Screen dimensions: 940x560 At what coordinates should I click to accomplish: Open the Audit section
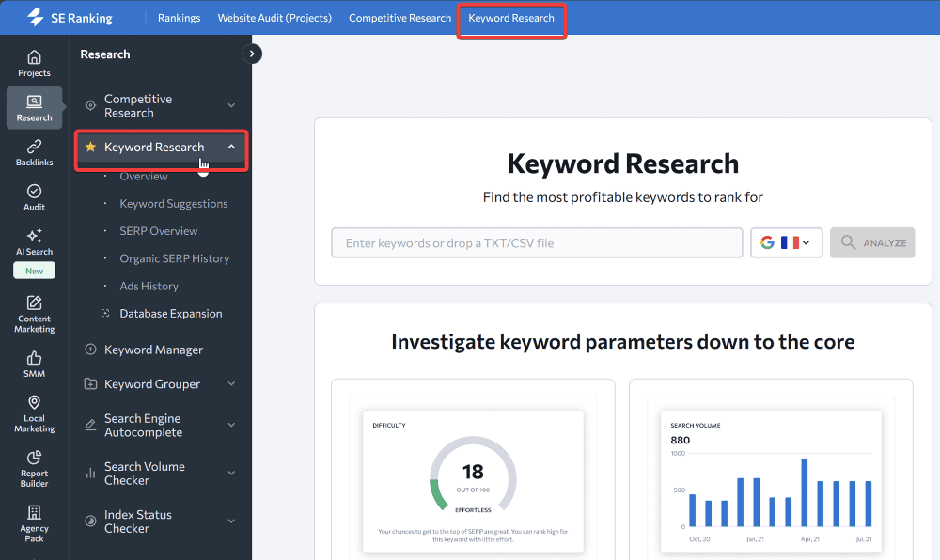tap(34, 197)
